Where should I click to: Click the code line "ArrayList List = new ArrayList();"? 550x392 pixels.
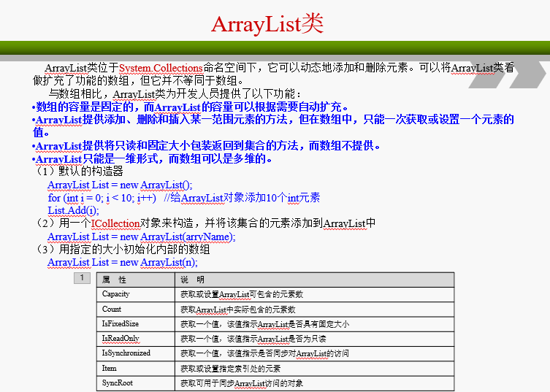(x=120, y=185)
